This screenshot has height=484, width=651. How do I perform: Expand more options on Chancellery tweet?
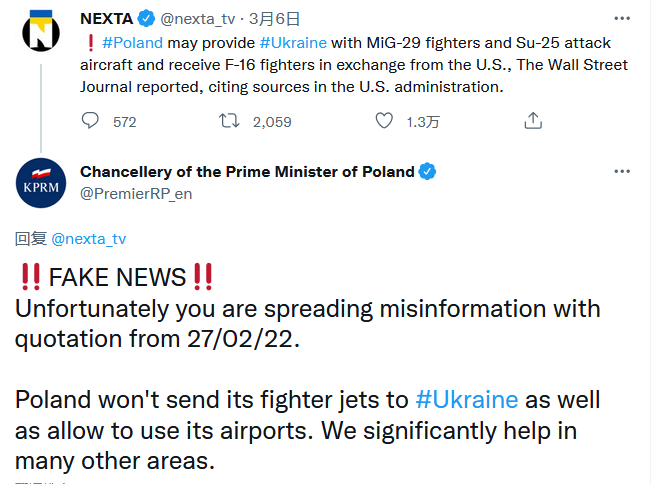[x=622, y=171]
